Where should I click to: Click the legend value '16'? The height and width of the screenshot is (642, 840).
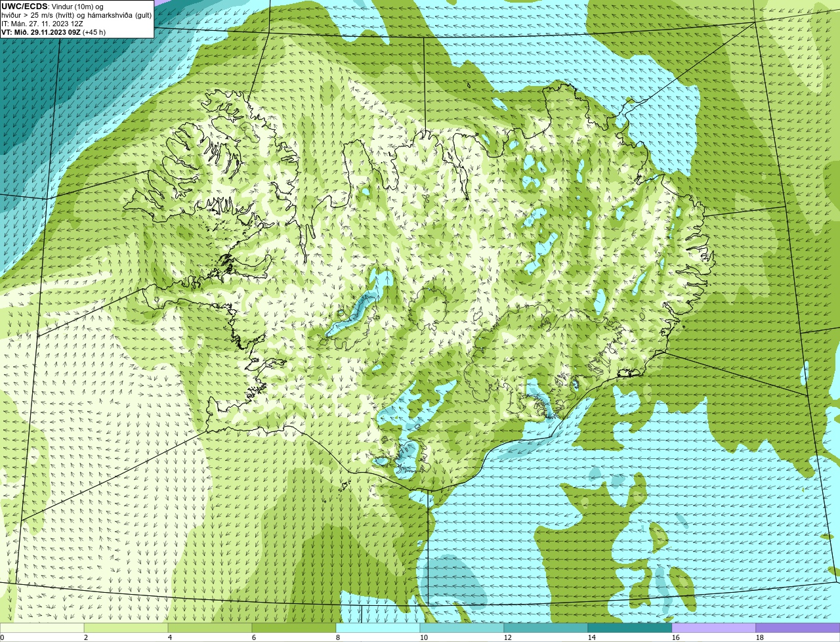[676, 637]
